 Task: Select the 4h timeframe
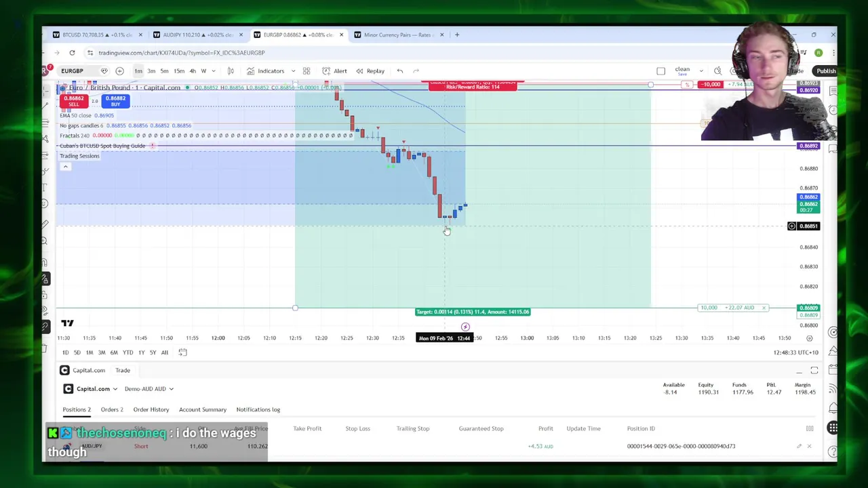[x=193, y=70]
